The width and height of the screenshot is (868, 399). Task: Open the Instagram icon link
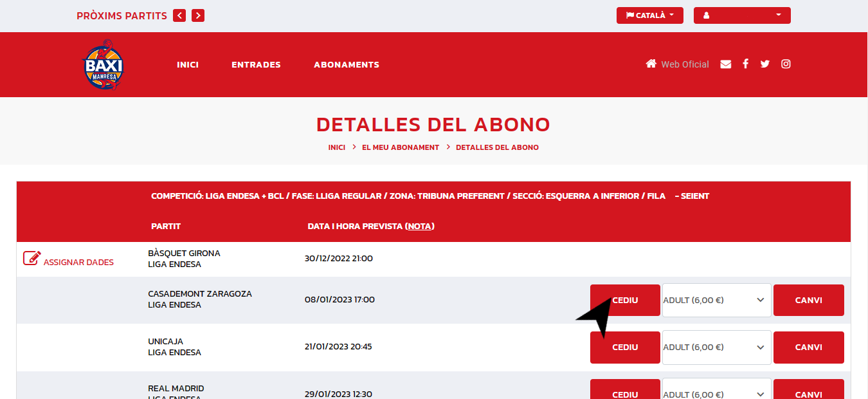[x=786, y=64]
